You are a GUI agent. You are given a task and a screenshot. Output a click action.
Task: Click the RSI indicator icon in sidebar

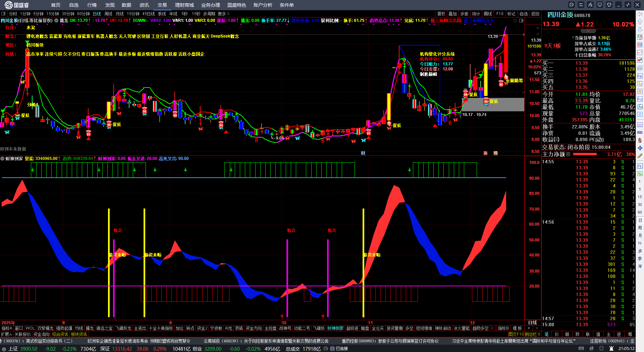[x=640, y=132]
